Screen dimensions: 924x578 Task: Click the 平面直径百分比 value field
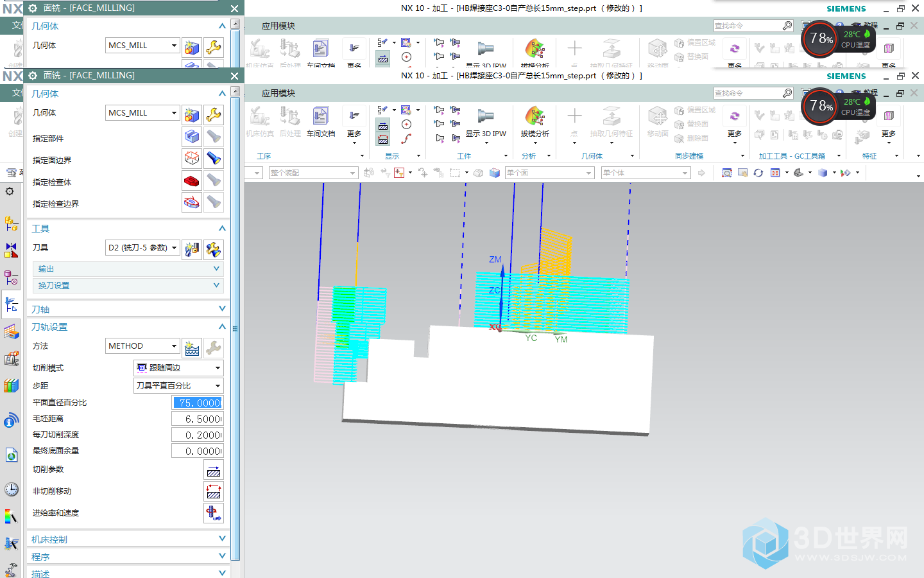tap(198, 403)
